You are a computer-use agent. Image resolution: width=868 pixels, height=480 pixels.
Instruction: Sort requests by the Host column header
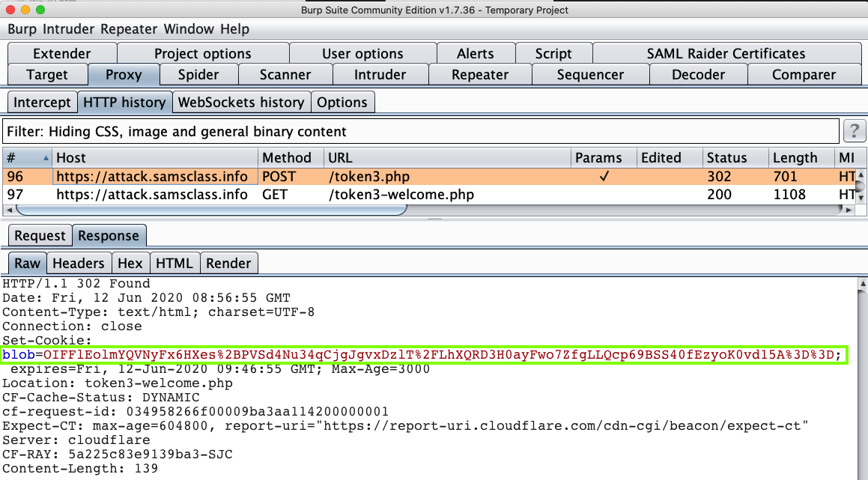(71, 158)
